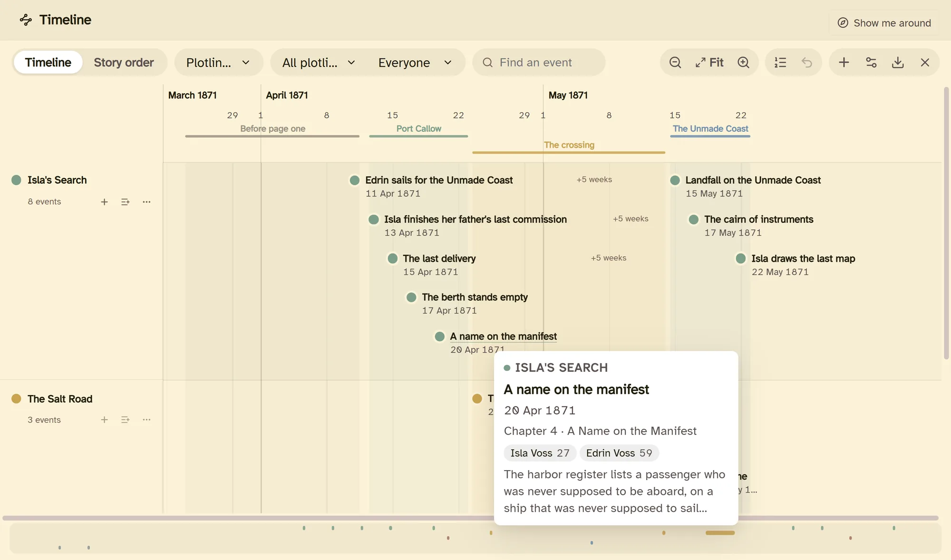Click the plus icon in top toolbar

tap(844, 62)
